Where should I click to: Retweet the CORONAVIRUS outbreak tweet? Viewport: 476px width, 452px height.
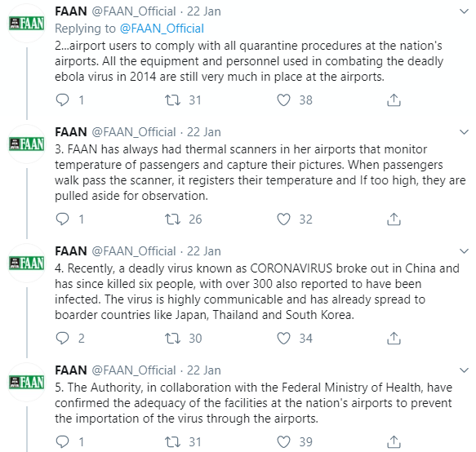click(x=172, y=339)
